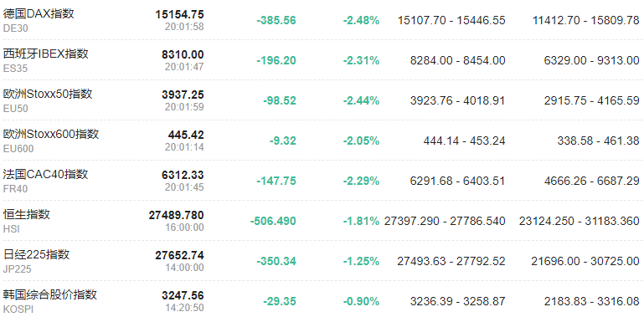Open the 德国DAX指数 index link
This screenshot has height=317, width=644.
click(39, 13)
